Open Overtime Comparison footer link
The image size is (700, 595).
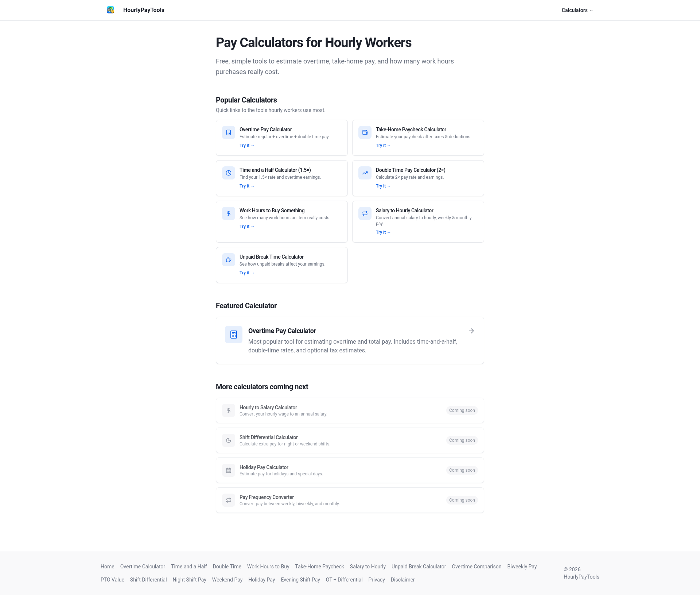[x=477, y=567]
